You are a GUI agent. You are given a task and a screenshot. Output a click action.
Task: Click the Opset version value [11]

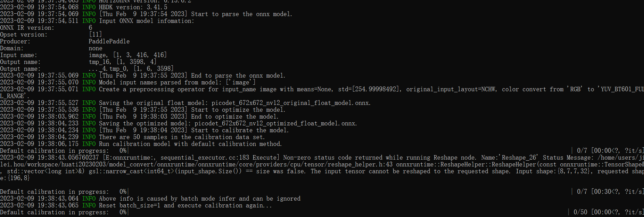click(x=95, y=35)
